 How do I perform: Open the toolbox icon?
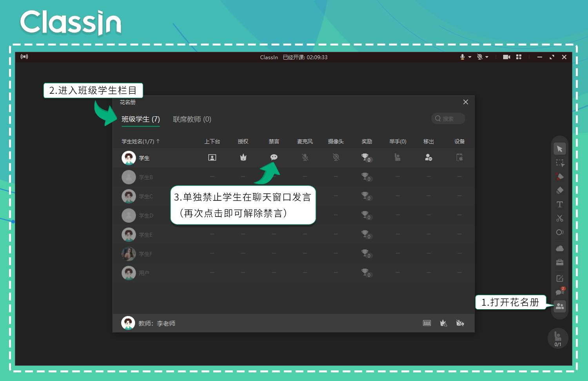[x=560, y=262]
